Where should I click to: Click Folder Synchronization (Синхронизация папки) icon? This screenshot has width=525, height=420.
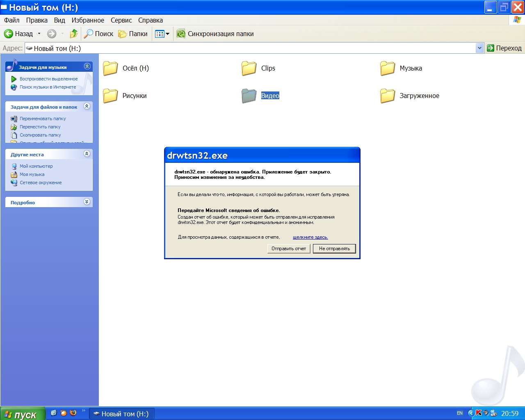(181, 34)
